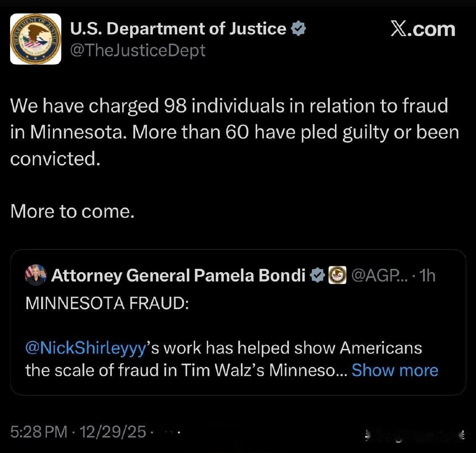Viewport: 476px width, 453px height.
Task: Click the Department of Justice seal avatar
Action: coord(36,39)
